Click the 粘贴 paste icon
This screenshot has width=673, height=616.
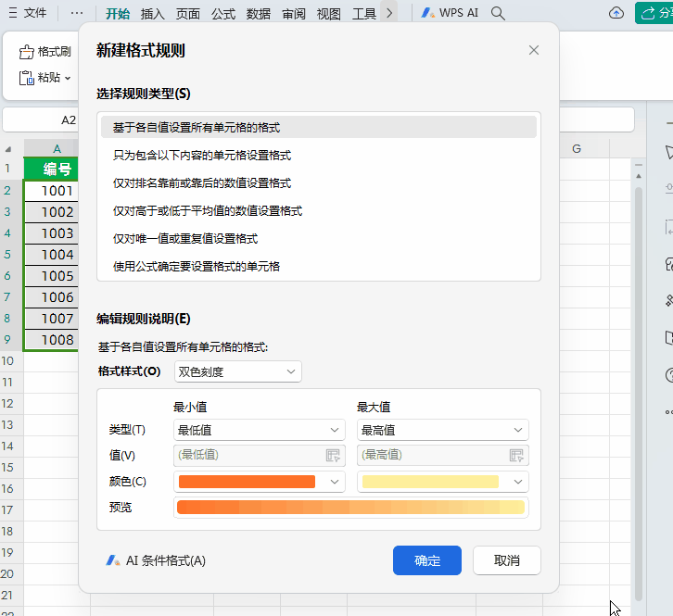point(26,78)
